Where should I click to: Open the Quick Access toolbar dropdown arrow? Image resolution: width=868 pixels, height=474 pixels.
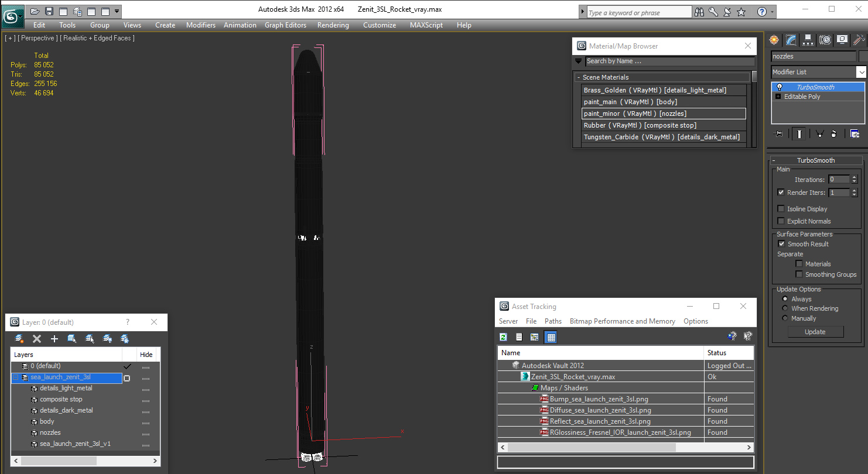tap(117, 11)
